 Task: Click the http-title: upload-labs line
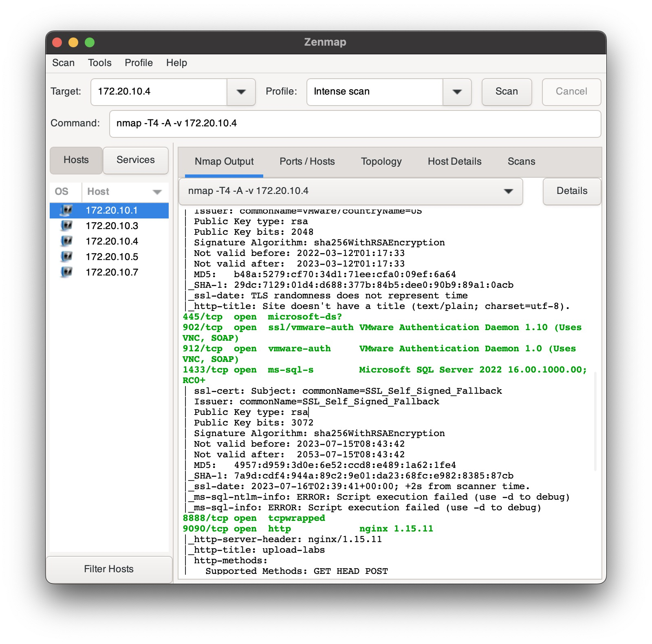pyautogui.click(x=256, y=550)
